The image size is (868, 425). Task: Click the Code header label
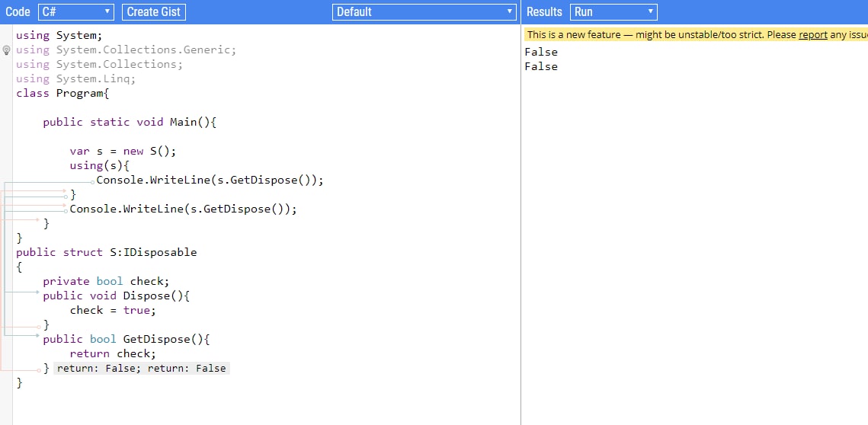click(18, 11)
